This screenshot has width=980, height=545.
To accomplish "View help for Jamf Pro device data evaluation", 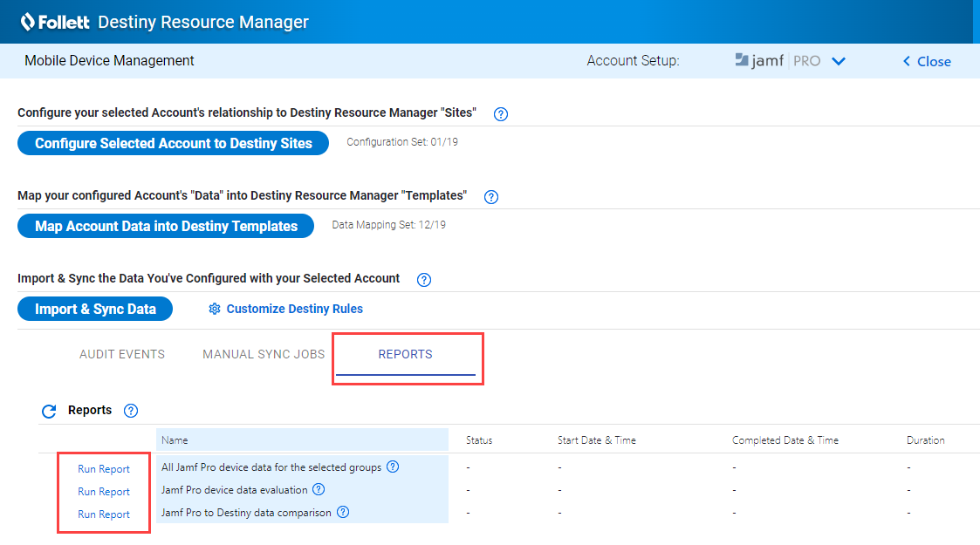I will (x=318, y=489).
